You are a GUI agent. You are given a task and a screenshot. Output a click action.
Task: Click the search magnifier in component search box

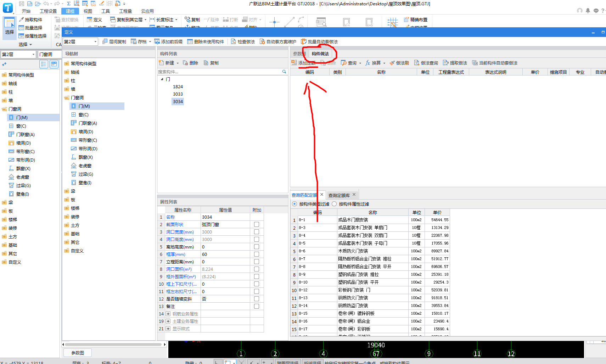[284, 72]
